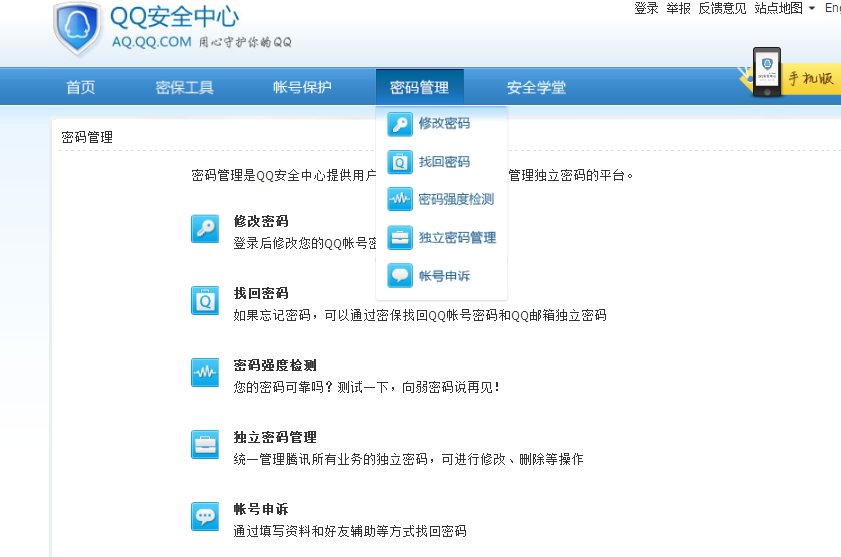841x557 pixels.
Task: Click the description 登录后修改您的QQ帐号
Action: click(305, 244)
